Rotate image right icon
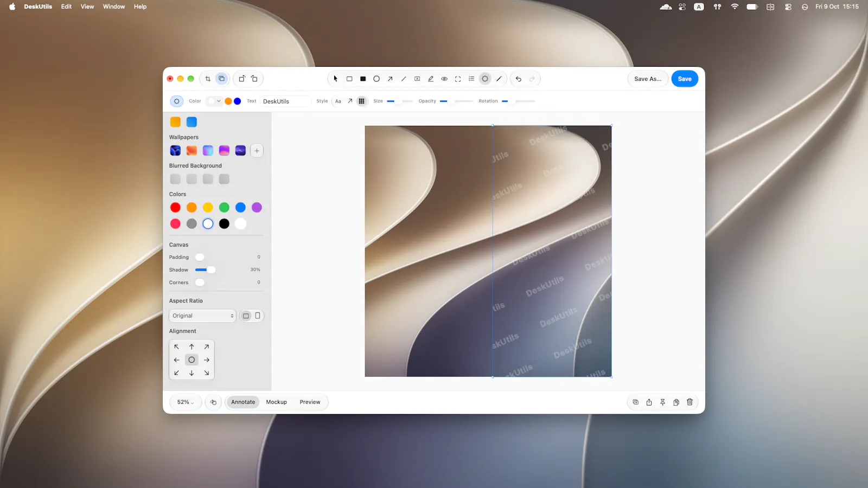868x488 pixels. pos(254,79)
